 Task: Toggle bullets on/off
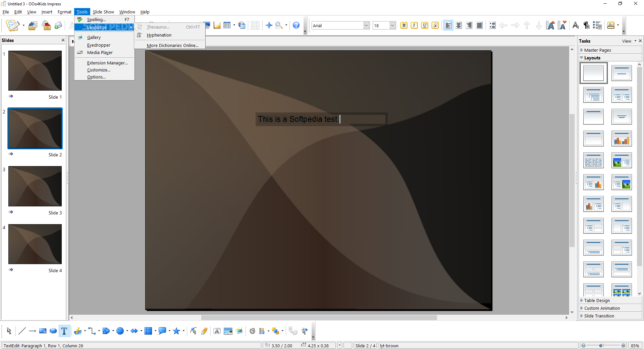(492, 26)
